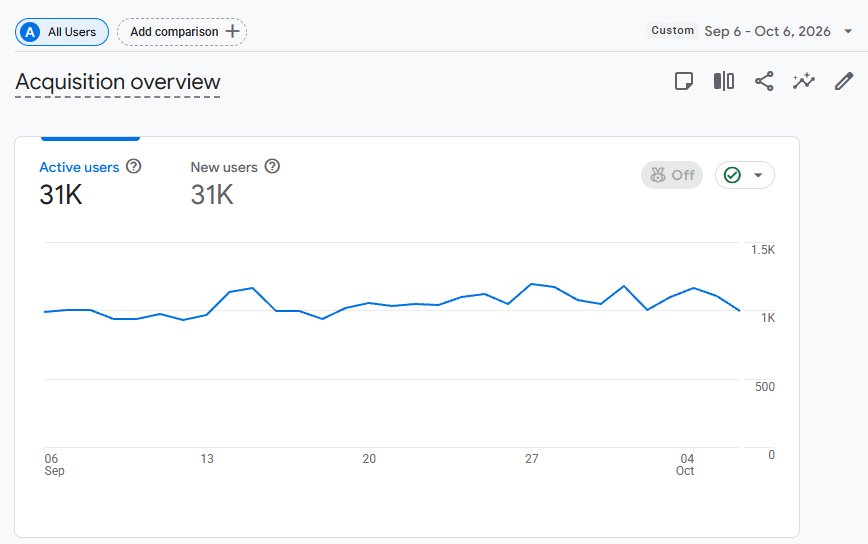This screenshot has width=868, height=544.
Task: Click the 1.5K axis label
Action: 763,250
